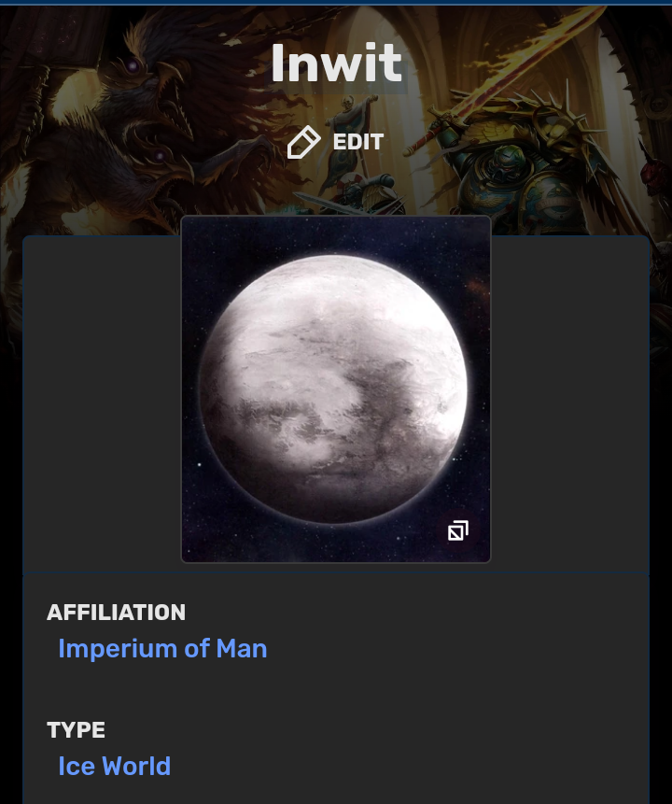This screenshot has height=804, width=672.
Task: Click the word 'Man' in affiliation link
Action: tap(242, 648)
